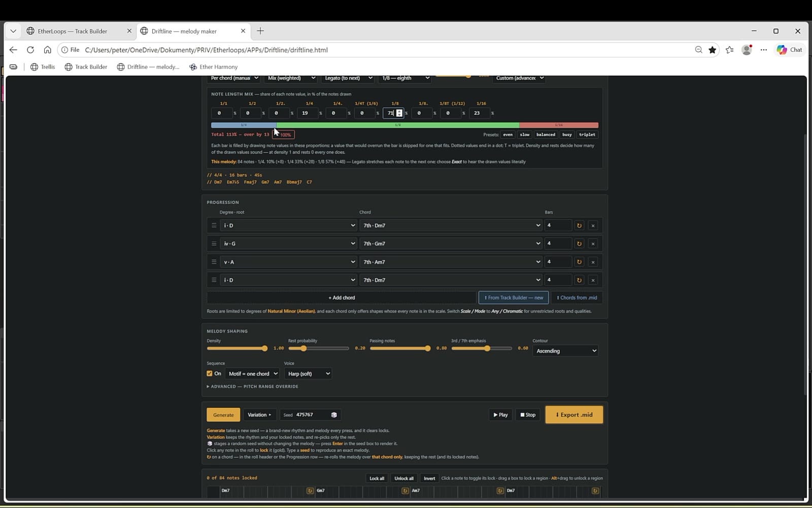Screen dimensions: 812x508
Task: Play the generated melody
Action: point(500,415)
